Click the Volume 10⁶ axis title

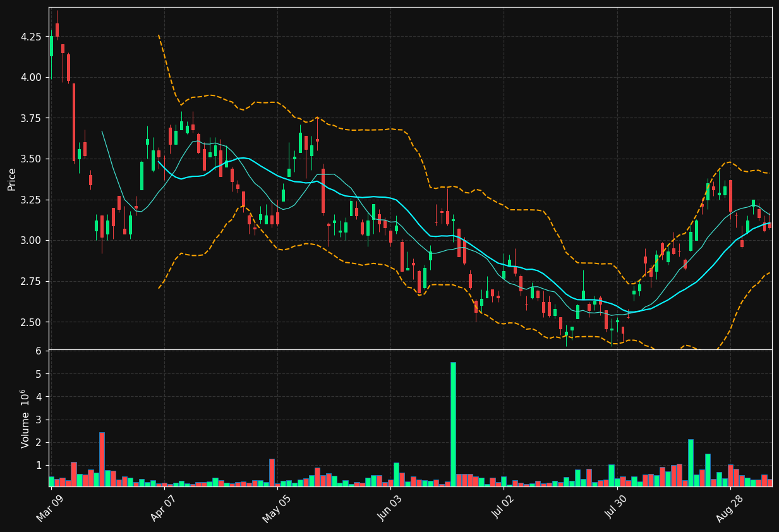[x=25, y=418]
